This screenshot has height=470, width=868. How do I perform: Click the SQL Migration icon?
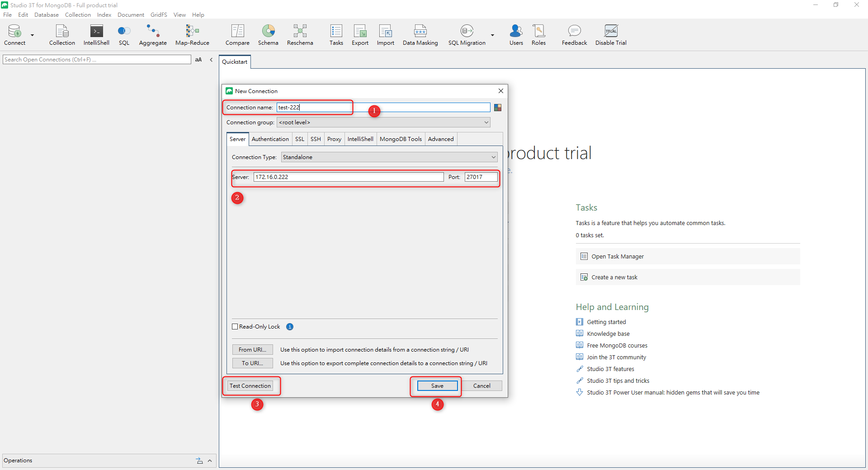(x=467, y=35)
